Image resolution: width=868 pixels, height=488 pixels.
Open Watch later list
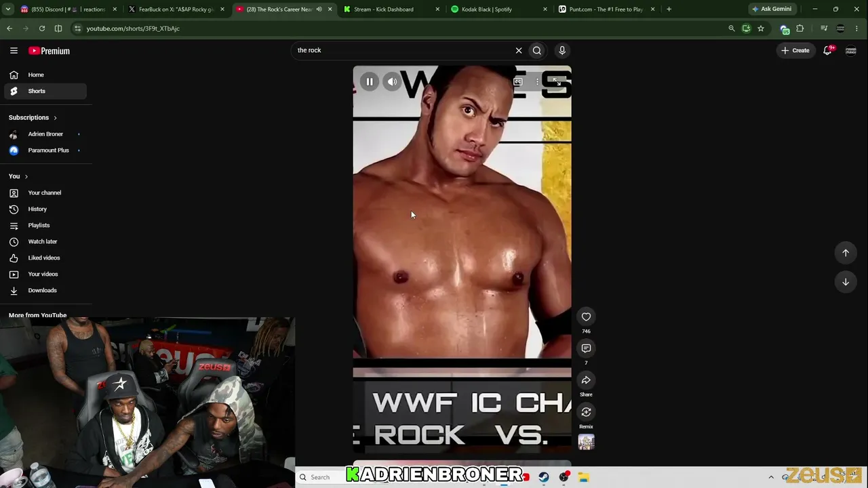(45, 241)
